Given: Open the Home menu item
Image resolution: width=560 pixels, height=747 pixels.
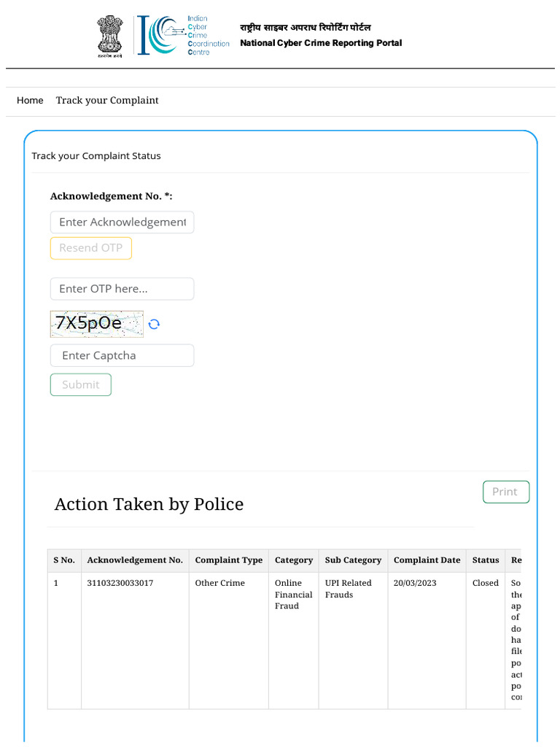Looking at the screenshot, I should [30, 100].
